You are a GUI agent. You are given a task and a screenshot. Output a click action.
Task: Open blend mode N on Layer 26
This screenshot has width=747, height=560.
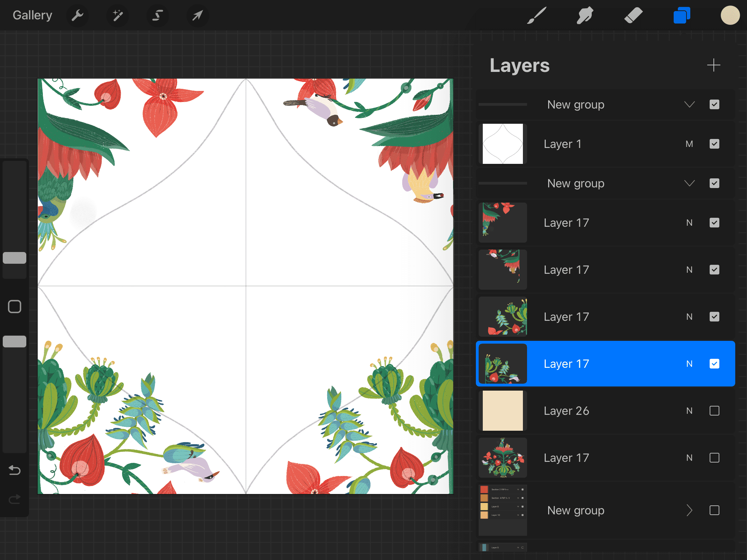point(689,411)
